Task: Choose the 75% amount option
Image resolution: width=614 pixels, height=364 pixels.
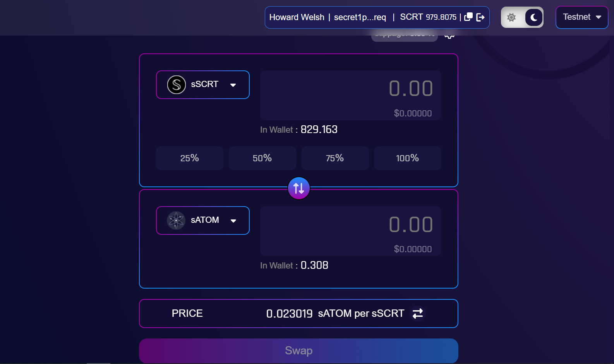Action: tap(335, 158)
